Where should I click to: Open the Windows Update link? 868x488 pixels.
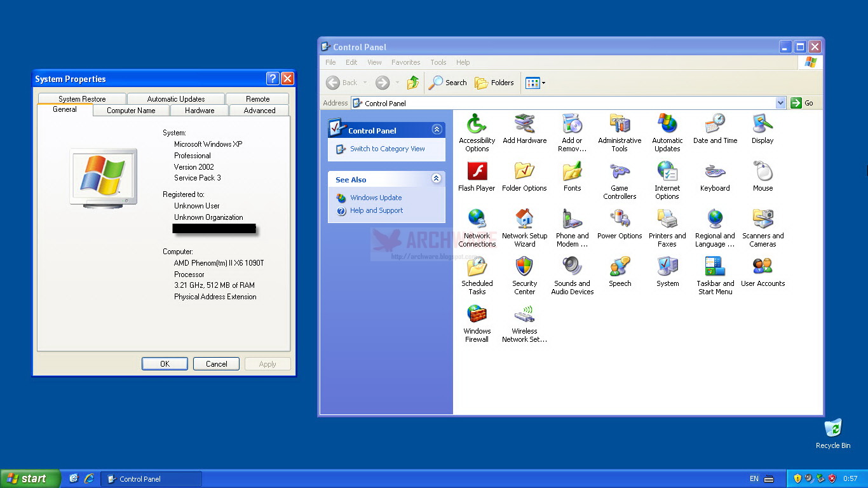point(376,198)
